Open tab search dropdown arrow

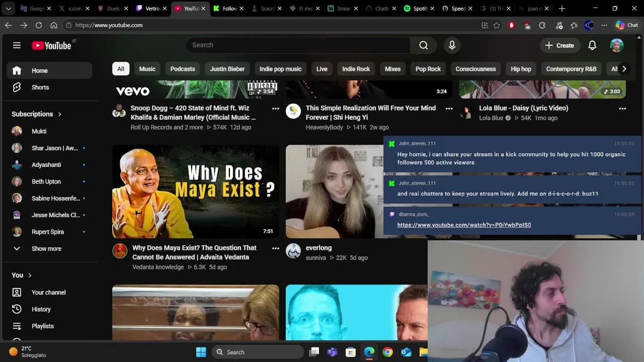(9, 9)
